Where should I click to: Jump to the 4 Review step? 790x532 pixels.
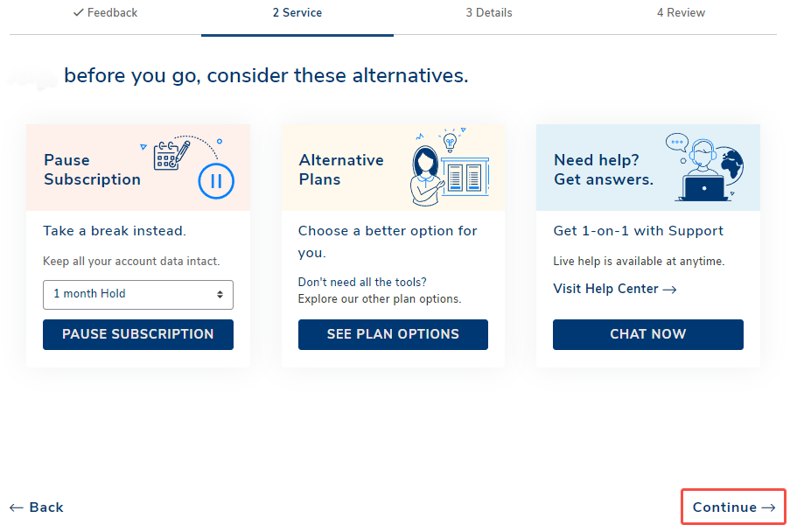click(x=681, y=13)
